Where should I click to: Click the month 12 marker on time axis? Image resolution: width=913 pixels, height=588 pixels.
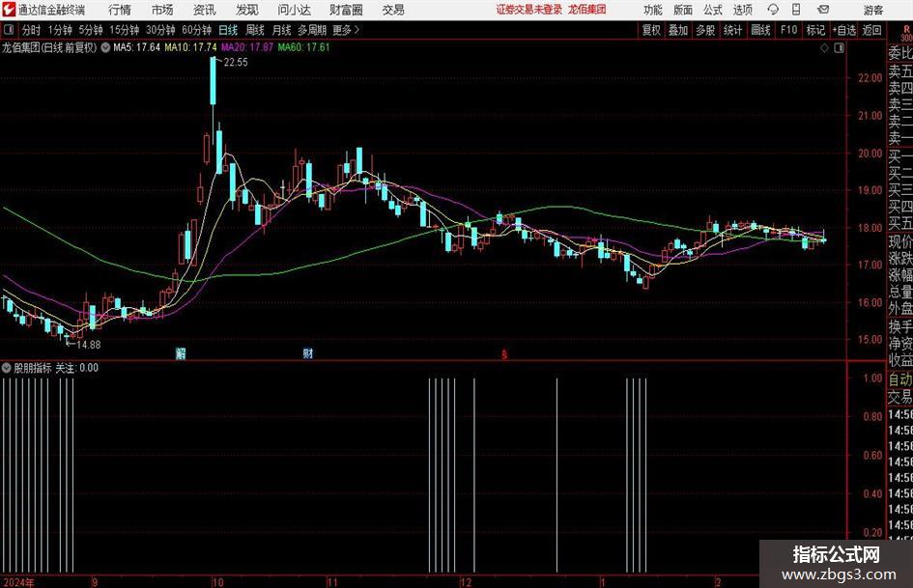point(466,582)
